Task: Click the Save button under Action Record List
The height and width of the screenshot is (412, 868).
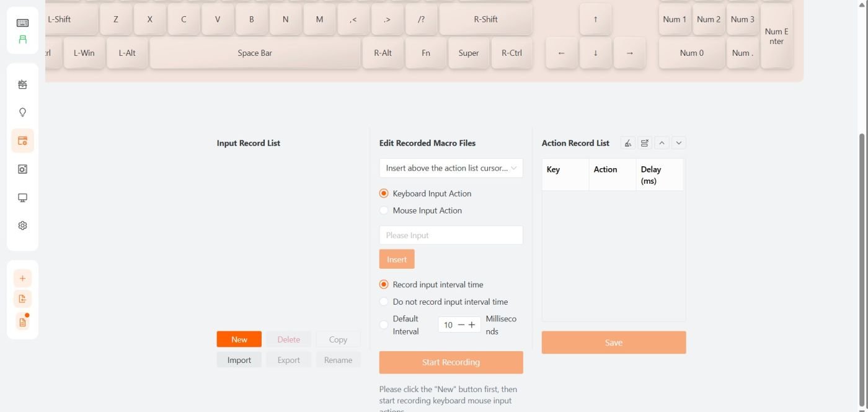Action: 614,343
